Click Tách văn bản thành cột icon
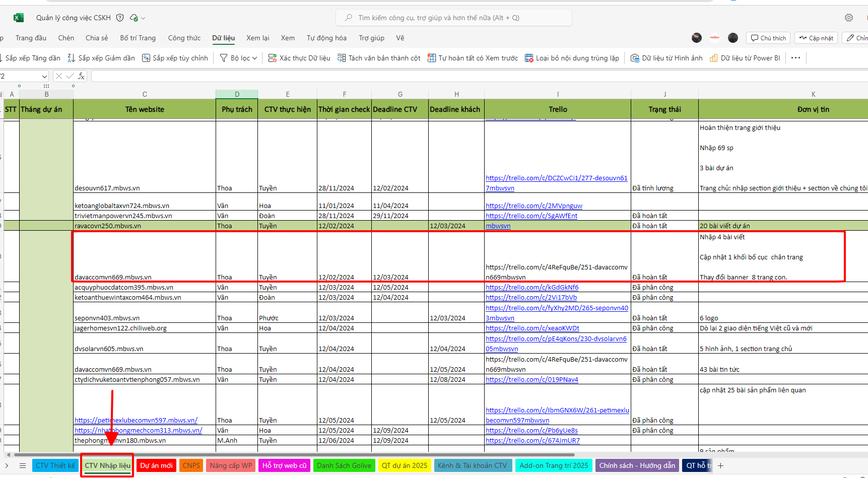Viewport: 868px width, 478px height. point(342,58)
